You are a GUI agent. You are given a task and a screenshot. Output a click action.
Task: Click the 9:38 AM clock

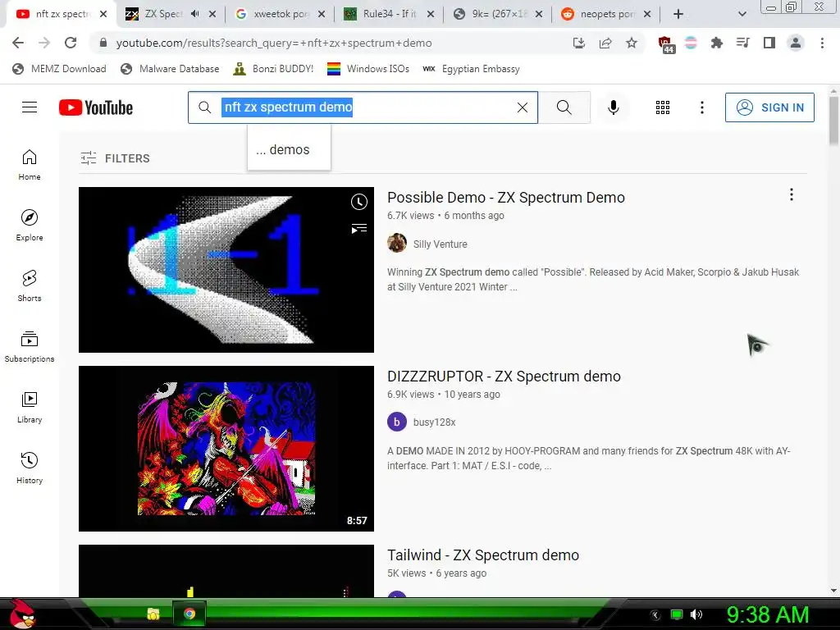767,614
